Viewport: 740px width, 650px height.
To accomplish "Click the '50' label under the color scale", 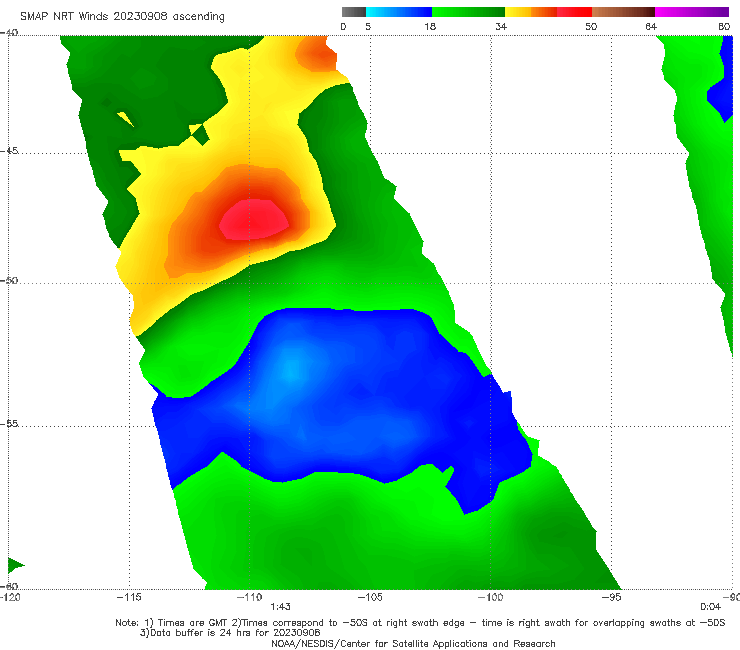I will point(591,27).
